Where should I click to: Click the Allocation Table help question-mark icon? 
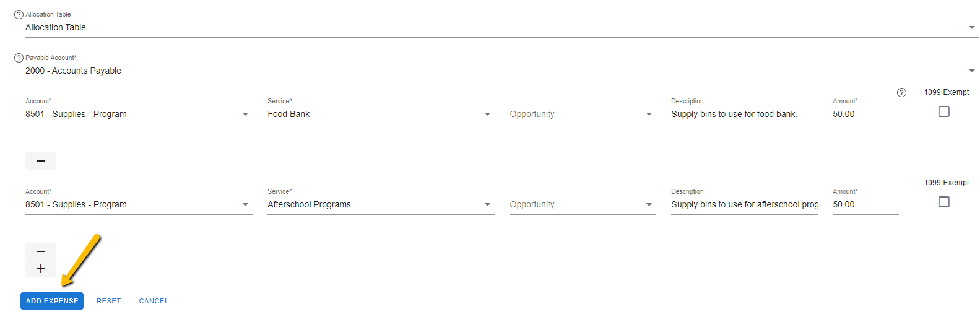tap(19, 14)
